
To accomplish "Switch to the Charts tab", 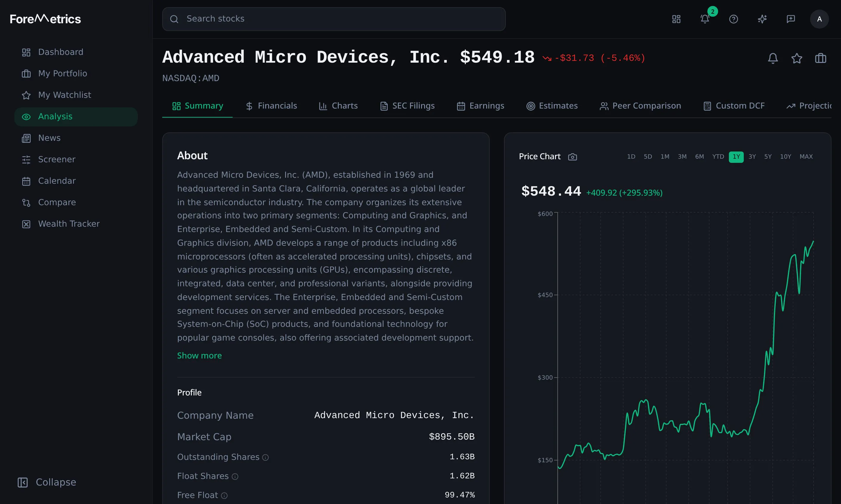I will click(338, 106).
